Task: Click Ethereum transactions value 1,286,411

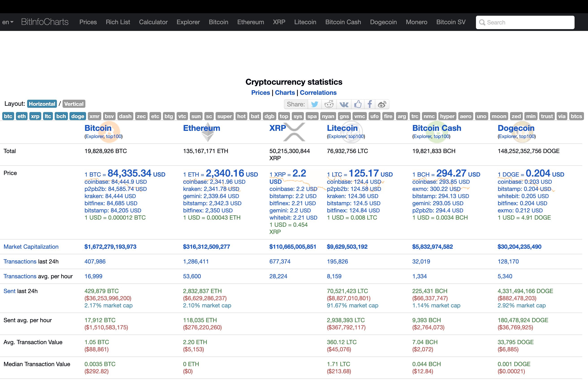Action: (196, 261)
